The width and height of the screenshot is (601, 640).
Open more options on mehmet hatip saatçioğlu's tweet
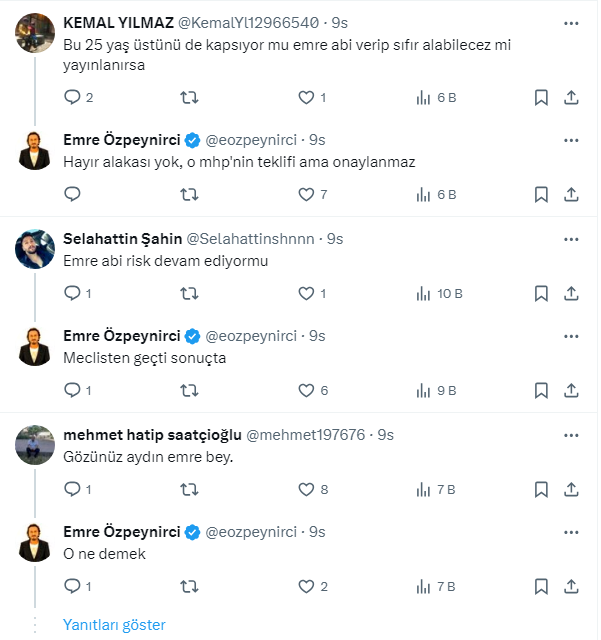(571, 435)
